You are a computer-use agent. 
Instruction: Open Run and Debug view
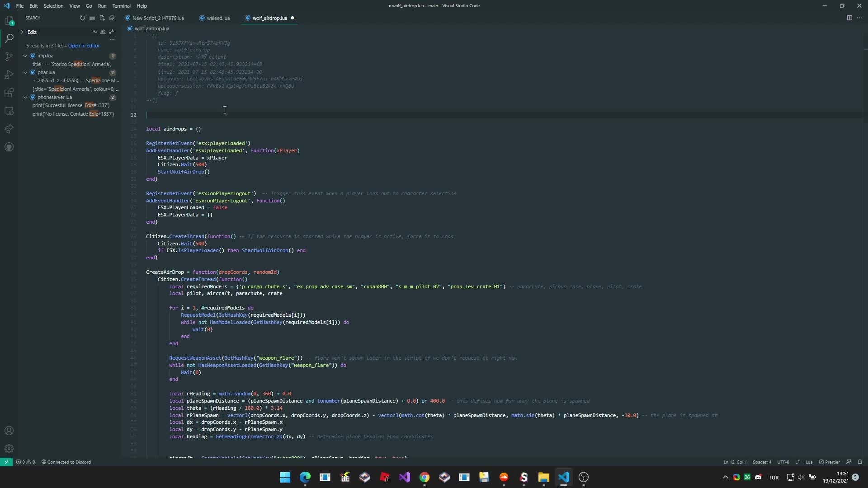pyautogui.click(x=9, y=75)
